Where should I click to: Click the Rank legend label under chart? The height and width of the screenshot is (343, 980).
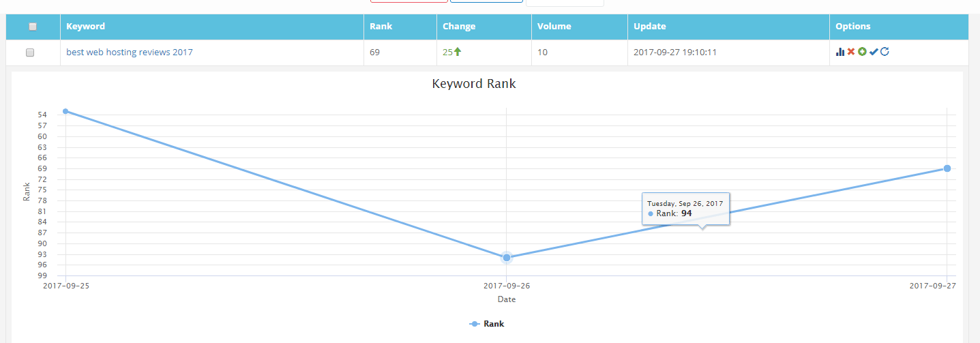pos(494,324)
